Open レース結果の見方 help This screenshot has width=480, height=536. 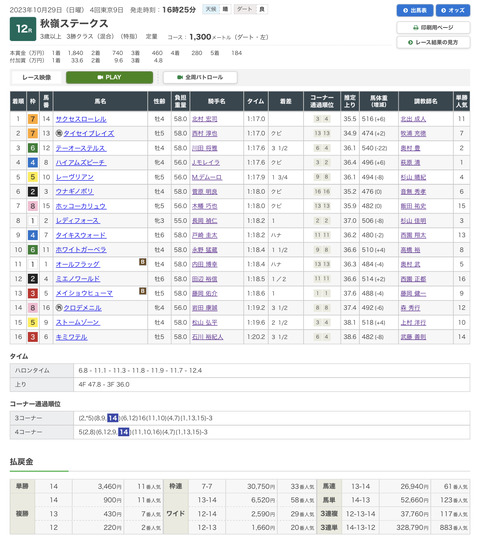(433, 42)
